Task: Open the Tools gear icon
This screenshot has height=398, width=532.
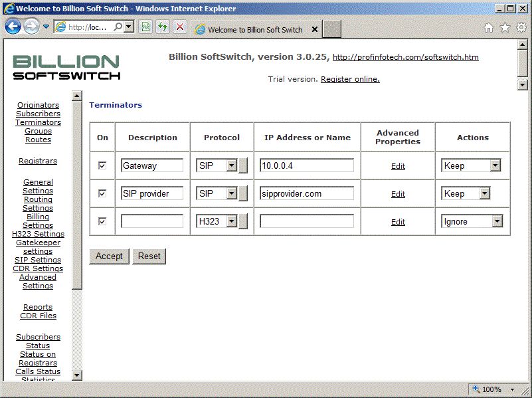Action: tap(521, 27)
